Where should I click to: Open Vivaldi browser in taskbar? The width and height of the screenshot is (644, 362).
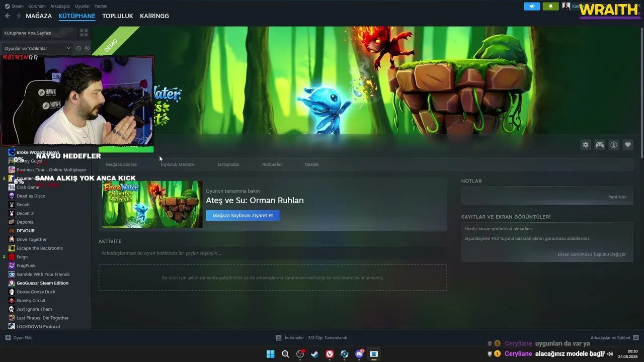point(330,354)
